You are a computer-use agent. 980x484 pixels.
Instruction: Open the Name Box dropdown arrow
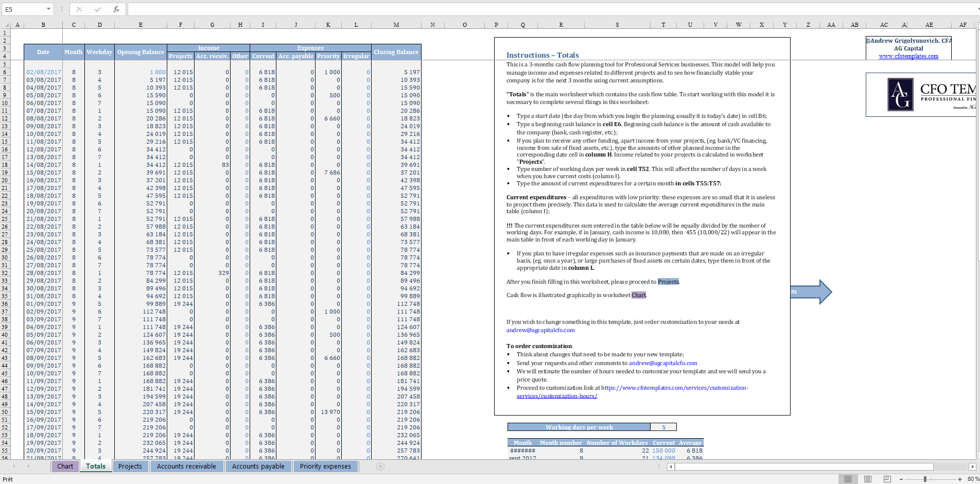tap(48, 9)
